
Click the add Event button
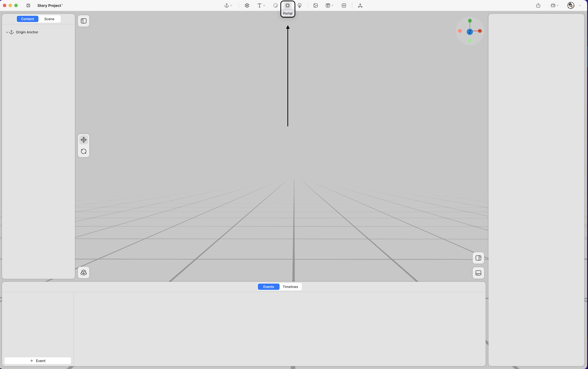pyautogui.click(x=38, y=361)
